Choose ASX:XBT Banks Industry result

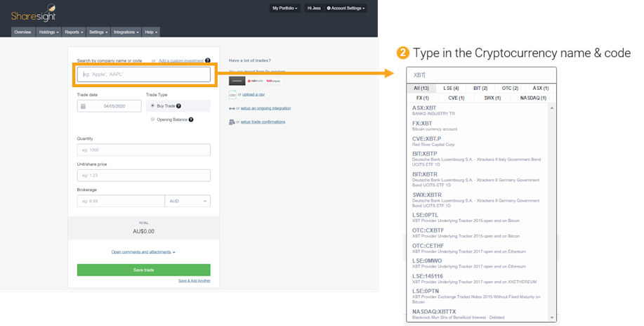click(x=478, y=110)
